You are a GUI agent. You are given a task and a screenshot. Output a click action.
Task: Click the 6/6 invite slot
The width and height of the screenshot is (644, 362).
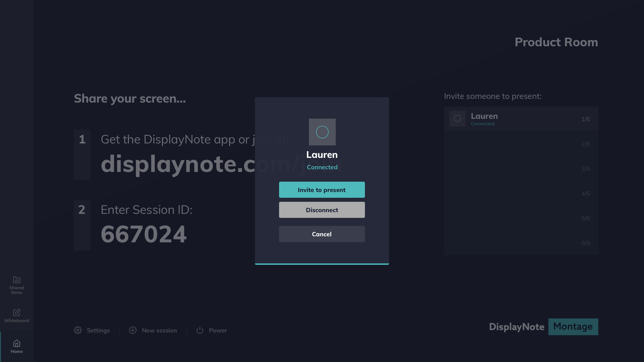coord(521,243)
